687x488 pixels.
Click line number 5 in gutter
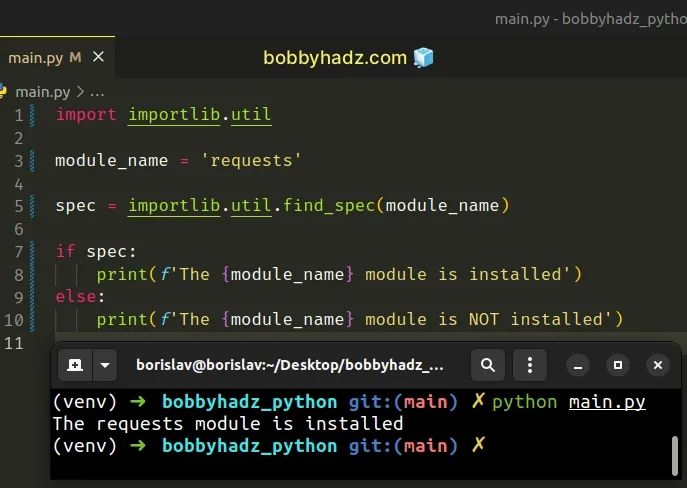click(18, 206)
